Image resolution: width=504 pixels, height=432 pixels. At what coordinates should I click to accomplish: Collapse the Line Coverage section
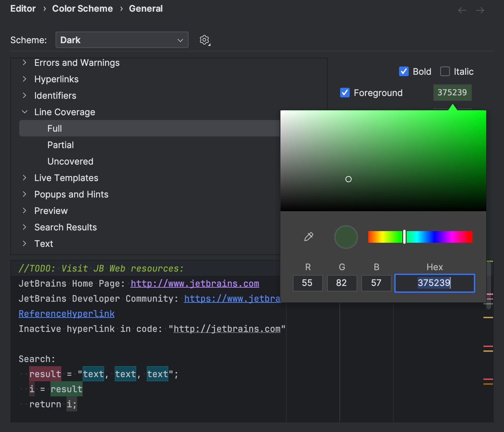[x=24, y=112]
